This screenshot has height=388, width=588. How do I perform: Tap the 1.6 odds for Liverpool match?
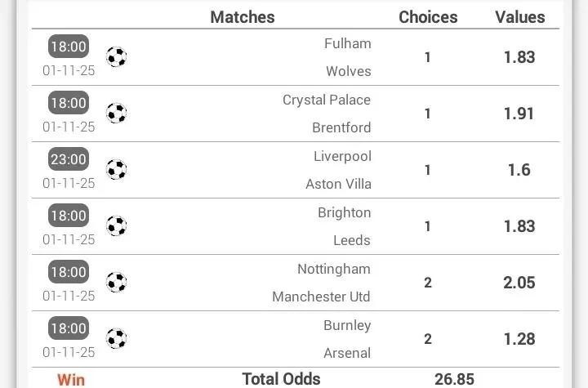click(x=519, y=170)
